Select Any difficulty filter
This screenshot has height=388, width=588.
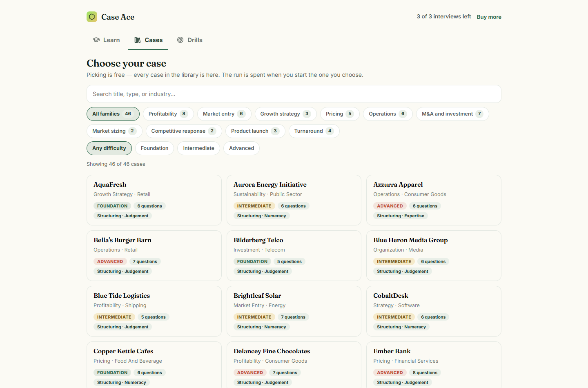pos(109,148)
